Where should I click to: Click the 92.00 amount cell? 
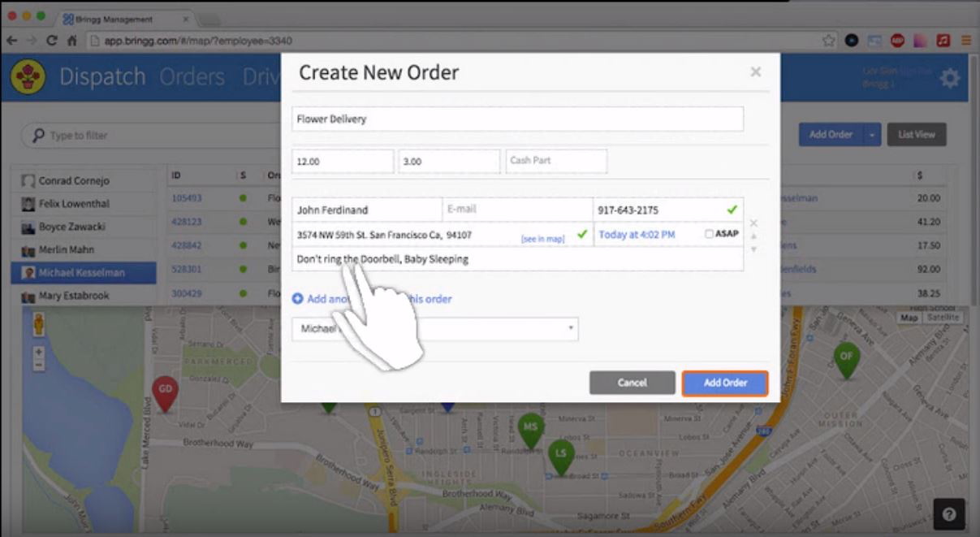point(928,269)
